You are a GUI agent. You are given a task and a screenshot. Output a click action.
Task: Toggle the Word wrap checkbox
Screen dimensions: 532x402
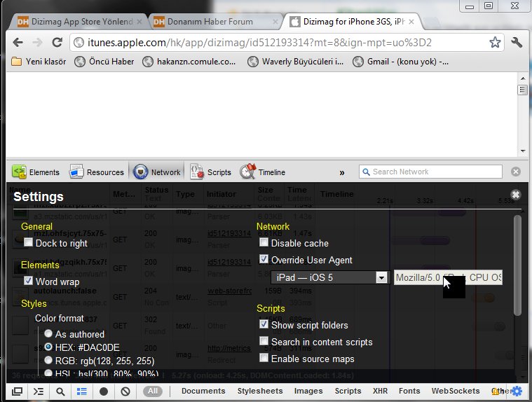[28, 281]
